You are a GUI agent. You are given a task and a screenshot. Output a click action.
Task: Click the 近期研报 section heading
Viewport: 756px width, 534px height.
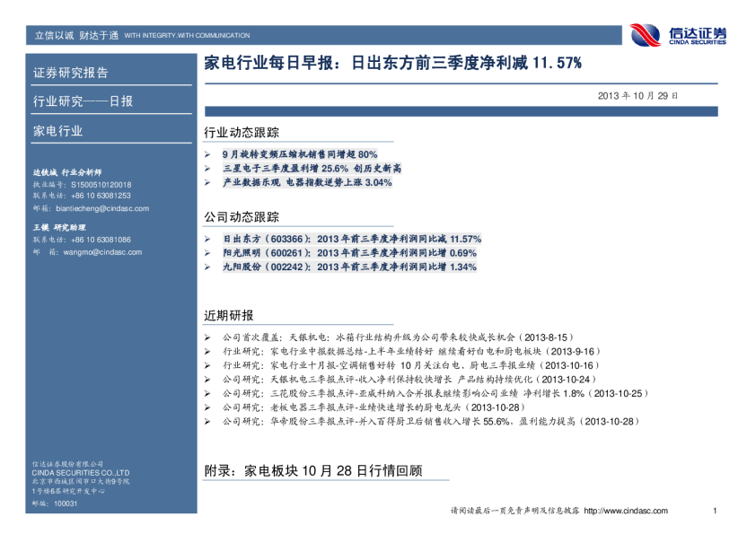tap(229, 316)
